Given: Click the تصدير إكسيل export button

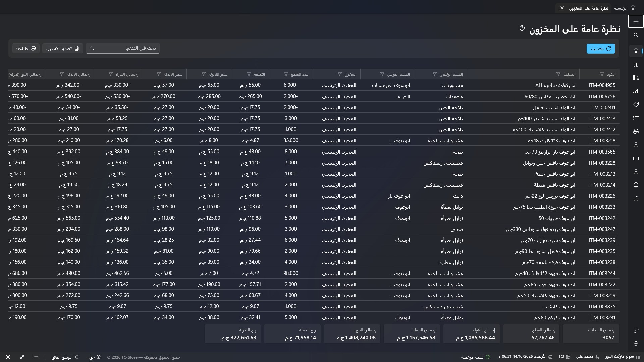Looking at the screenshot, I should click(63, 48).
